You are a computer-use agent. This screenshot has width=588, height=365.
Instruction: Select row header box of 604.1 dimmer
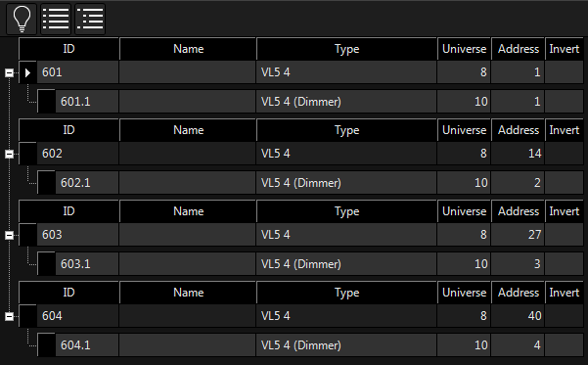pos(47,345)
